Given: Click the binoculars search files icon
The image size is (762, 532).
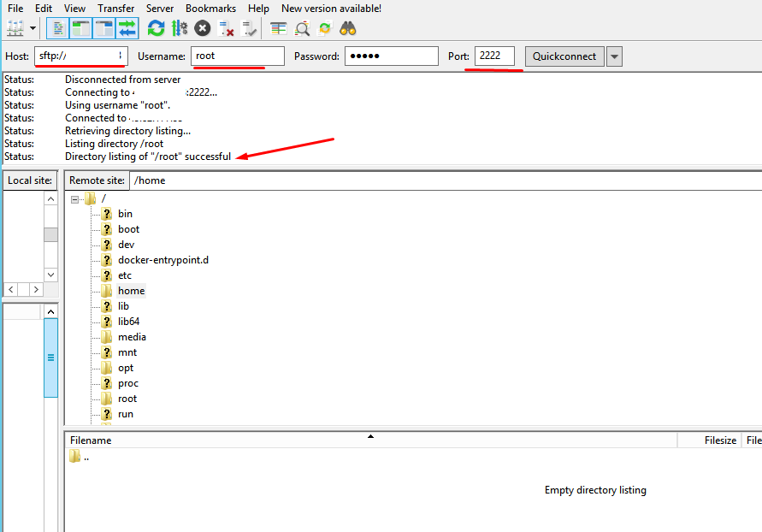Looking at the screenshot, I should click(x=347, y=28).
